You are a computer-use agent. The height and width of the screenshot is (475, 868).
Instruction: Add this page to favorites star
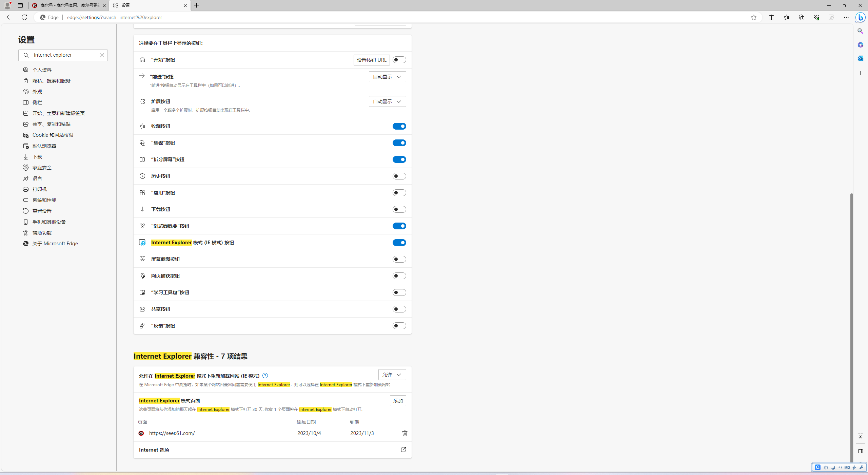753,17
